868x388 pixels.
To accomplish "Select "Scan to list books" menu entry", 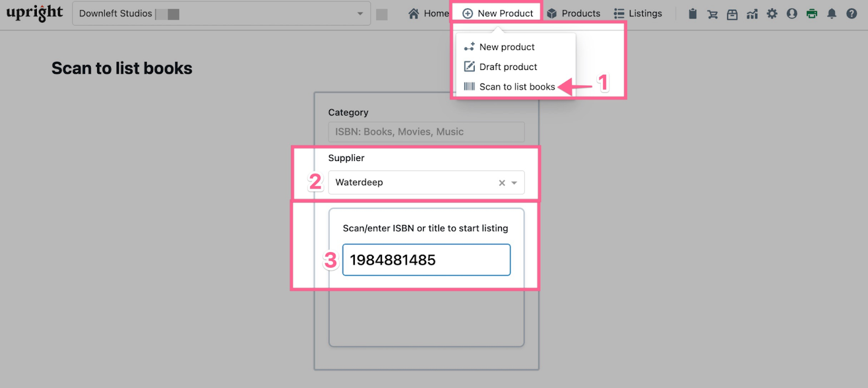I will click(516, 87).
